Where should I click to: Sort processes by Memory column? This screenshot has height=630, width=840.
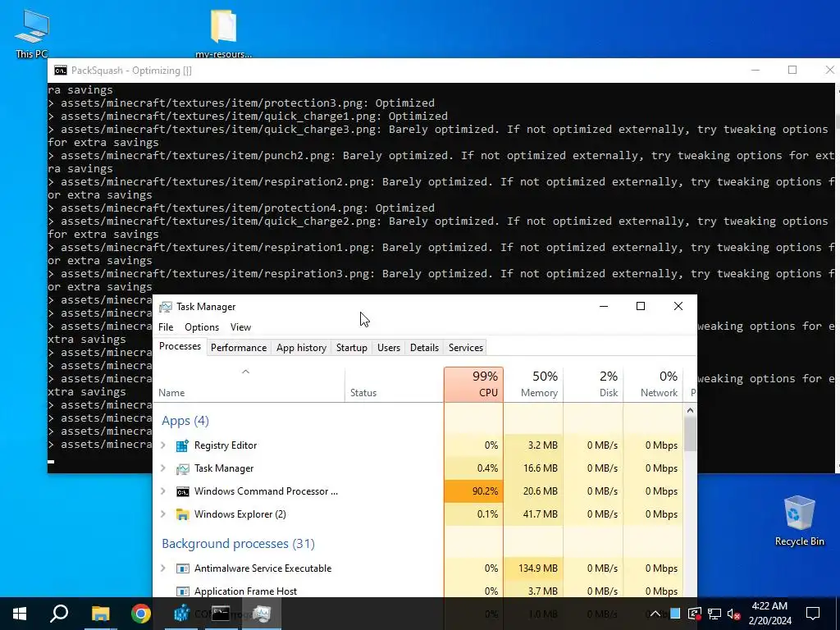click(x=533, y=384)
